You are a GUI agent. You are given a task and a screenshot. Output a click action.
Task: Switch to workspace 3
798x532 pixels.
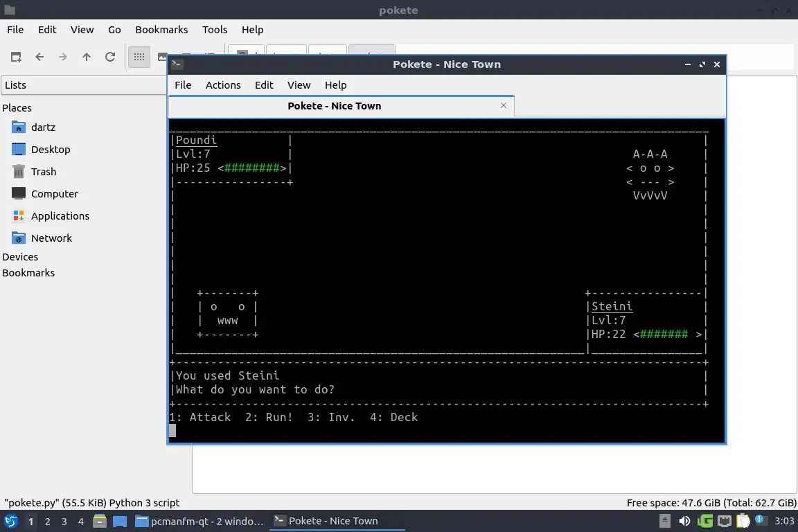[64, 522]
